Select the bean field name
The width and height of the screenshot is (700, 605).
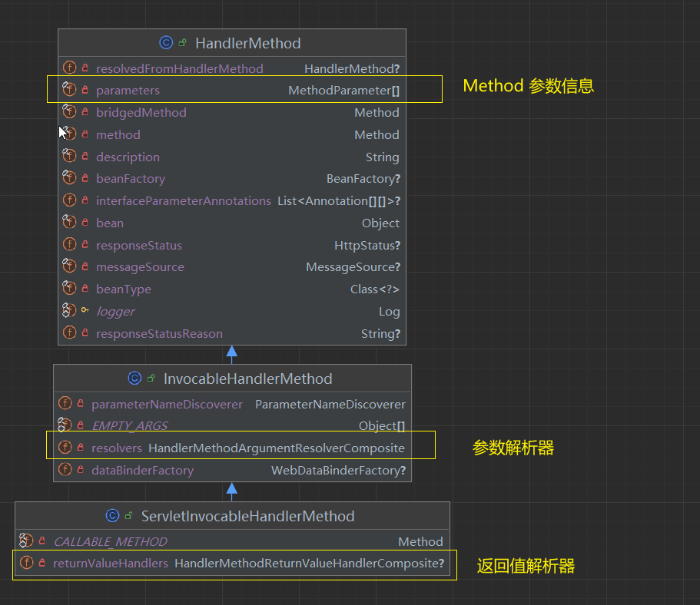point(110,223)
